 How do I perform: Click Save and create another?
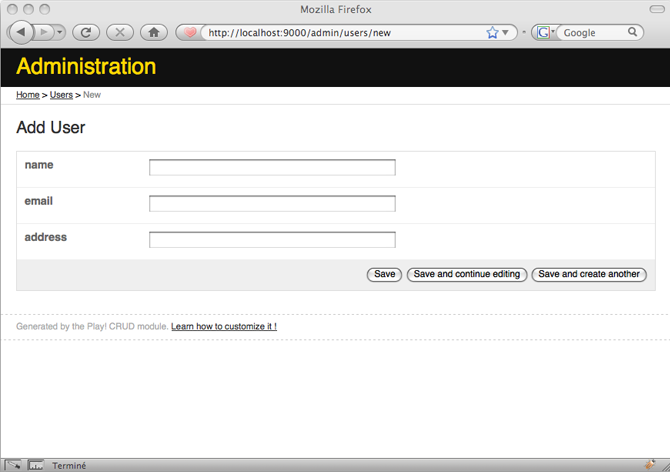(x=588, y=274)
